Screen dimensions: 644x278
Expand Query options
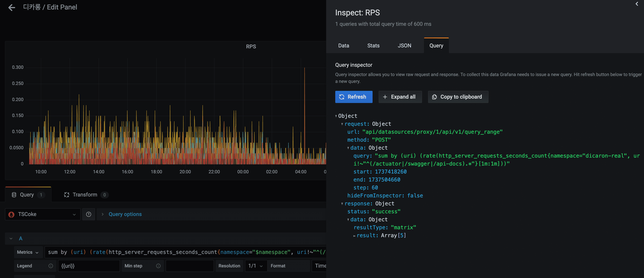click(125, 214)
